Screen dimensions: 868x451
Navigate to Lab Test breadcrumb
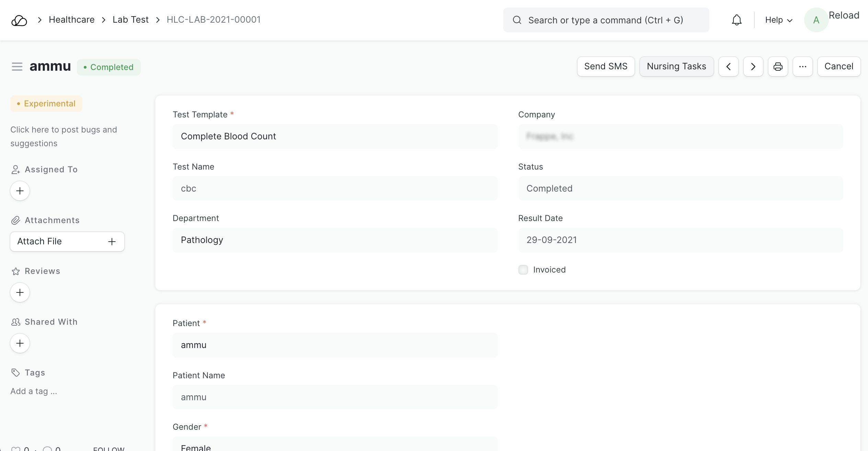coord(130,20)
